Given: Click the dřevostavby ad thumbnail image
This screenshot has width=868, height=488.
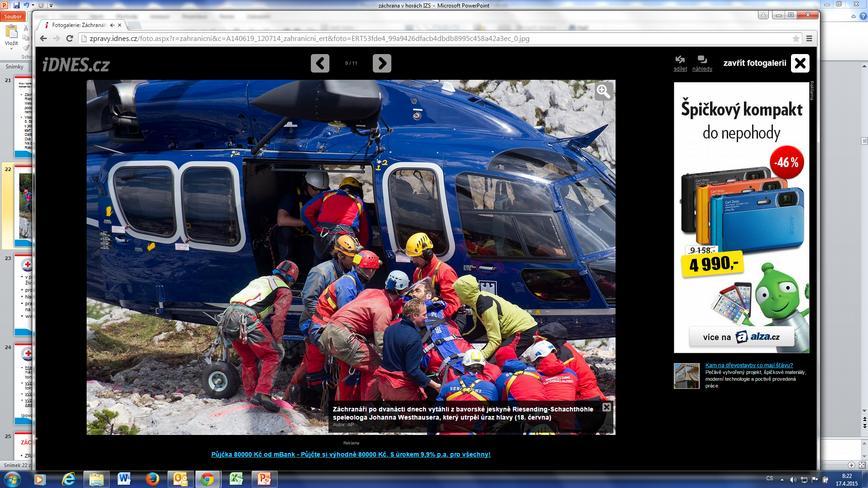Looking at the screenshot, I should click(686, 376).
